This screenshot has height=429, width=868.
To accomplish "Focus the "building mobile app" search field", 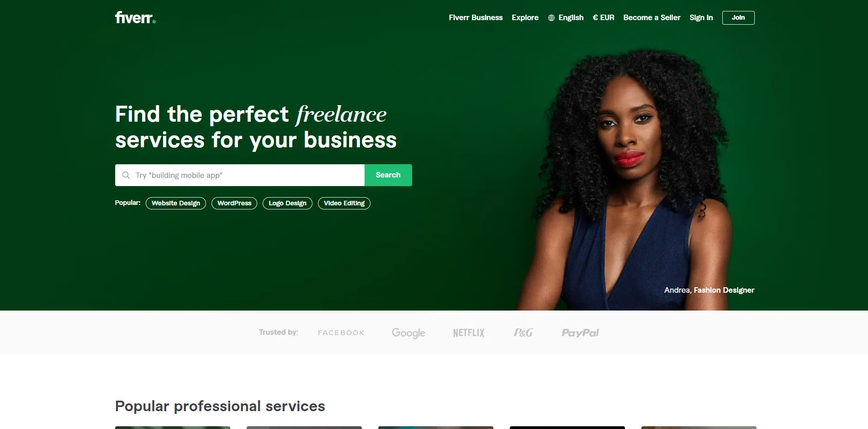I will pos(240,175).
